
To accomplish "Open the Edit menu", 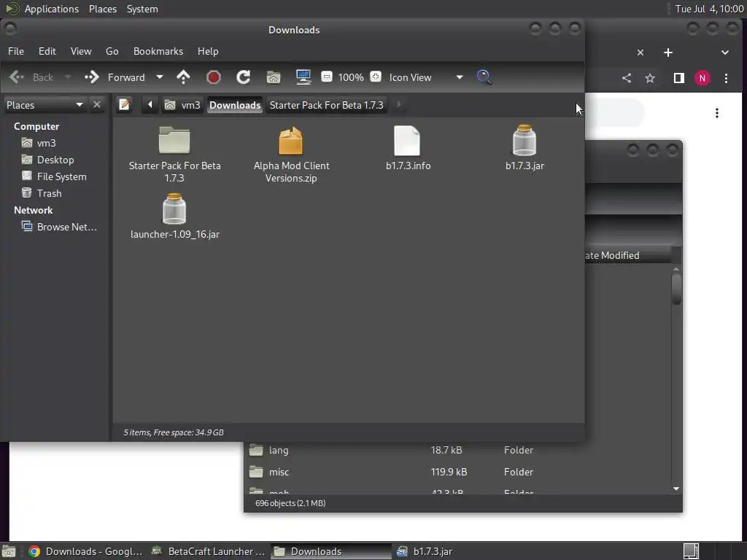I will click(47, 51).
